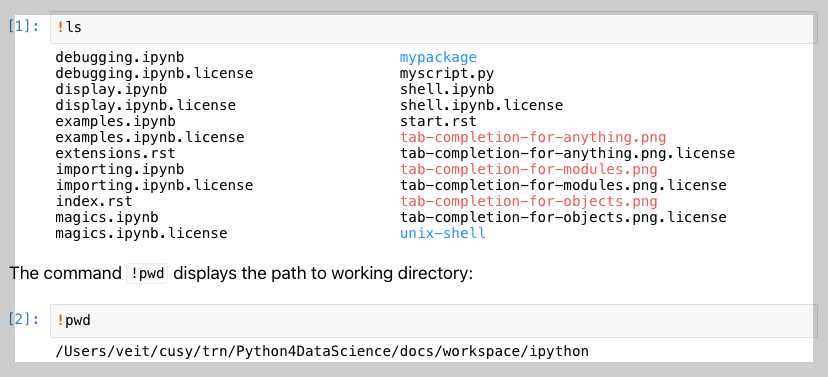Click red tab-completion-for-anything.png entry
The height and width of the screenshot is (377, 828).
[533, 138]
